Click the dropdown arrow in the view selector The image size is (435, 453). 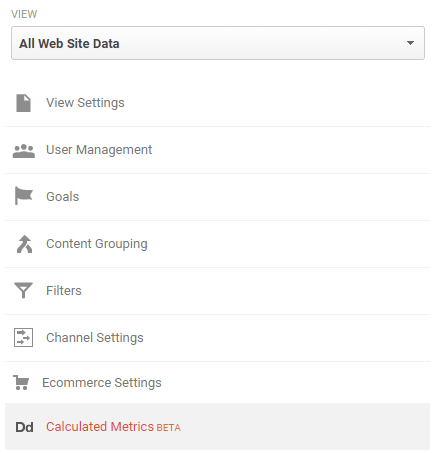[410, 43]
